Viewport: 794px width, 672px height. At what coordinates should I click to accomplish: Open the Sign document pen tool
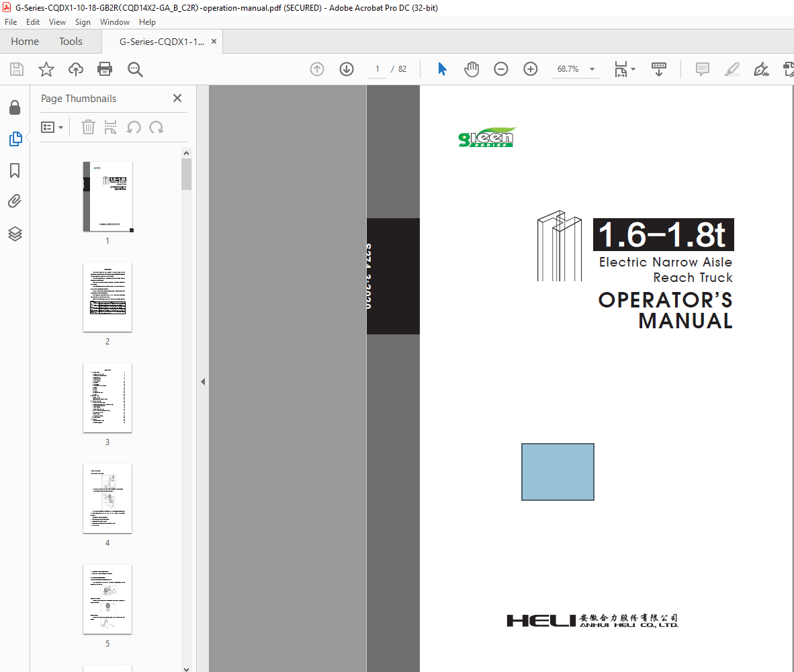point(762,69)
